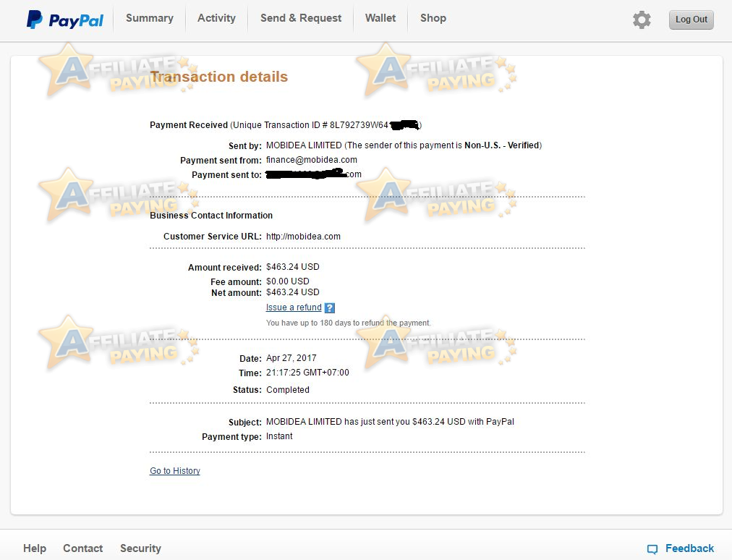
Task: Follow the Go to History link
Action: [174, 471]
